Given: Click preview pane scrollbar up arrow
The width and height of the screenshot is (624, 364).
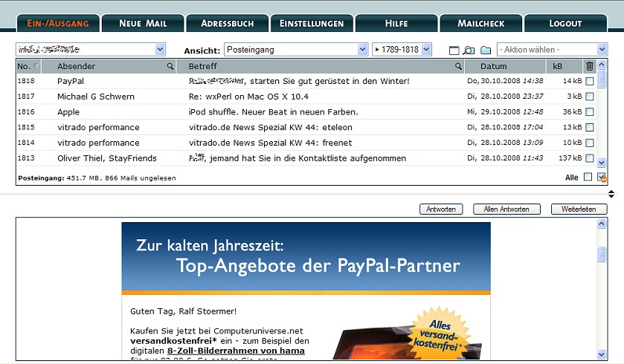Looking at the screenshot, I should pyautogui.click(x=602, y=224).
